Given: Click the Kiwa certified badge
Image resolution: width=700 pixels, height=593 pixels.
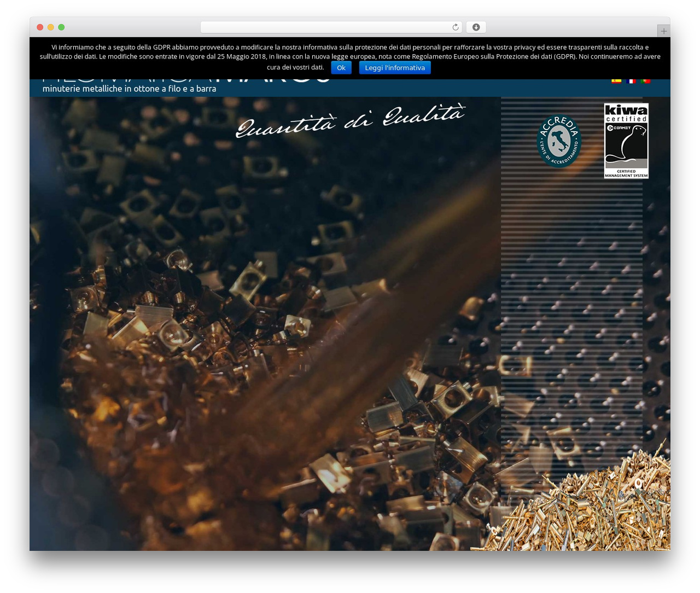Looking at the screenshot, I should tap(626, 141).
